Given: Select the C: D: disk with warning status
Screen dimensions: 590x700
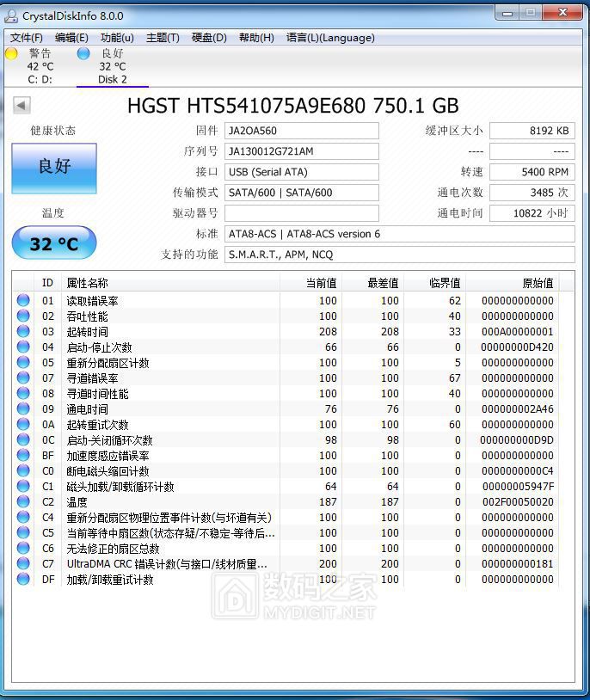Looking at the screenshot, I should pyautogui.click(x=40, y=66).
